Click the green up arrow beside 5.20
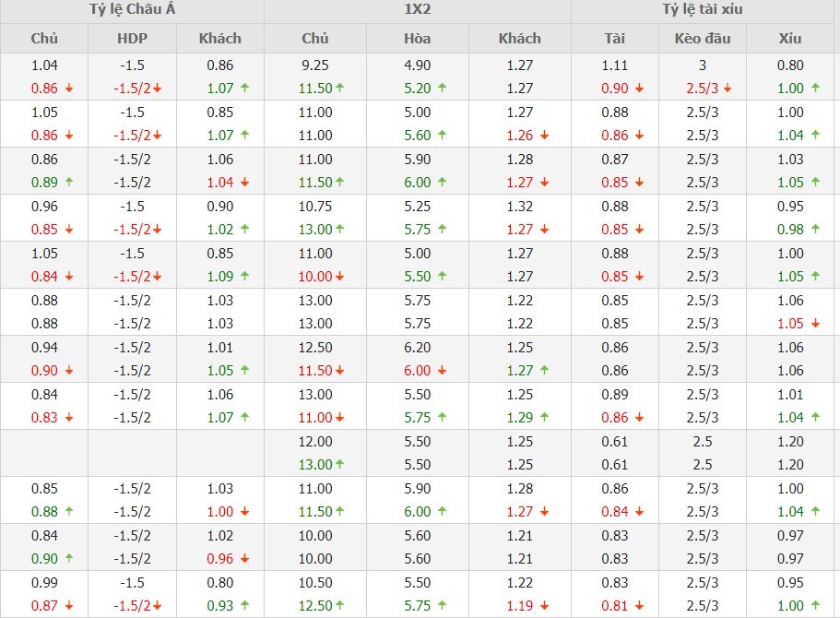This screenshot has height=618, width=840. (442, 89)
